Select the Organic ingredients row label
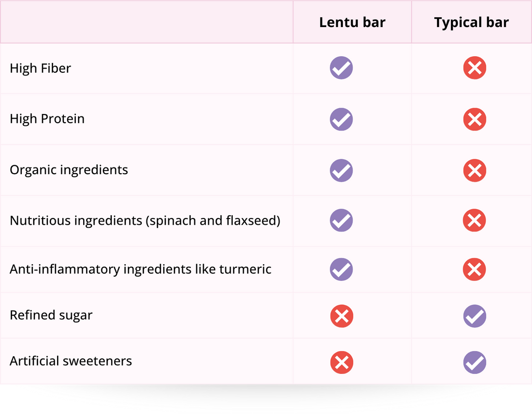The width and height of the screenshot is (532, 414). coord(69,170)
